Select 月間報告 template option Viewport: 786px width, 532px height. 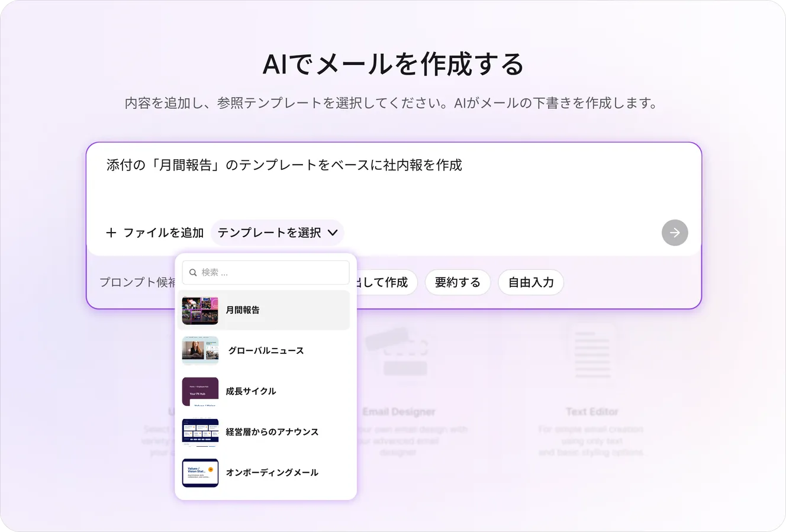click(x=264, y=310)
